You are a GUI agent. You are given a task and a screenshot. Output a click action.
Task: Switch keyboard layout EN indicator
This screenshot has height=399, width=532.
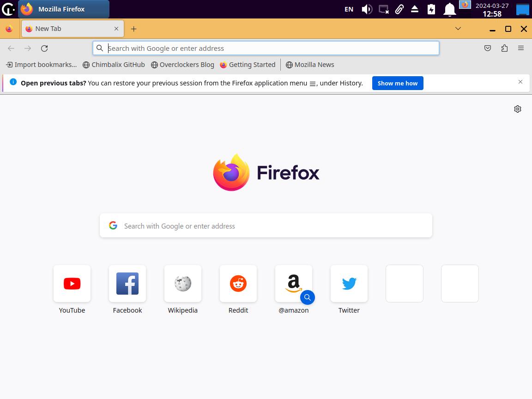[x=349, y=9]
